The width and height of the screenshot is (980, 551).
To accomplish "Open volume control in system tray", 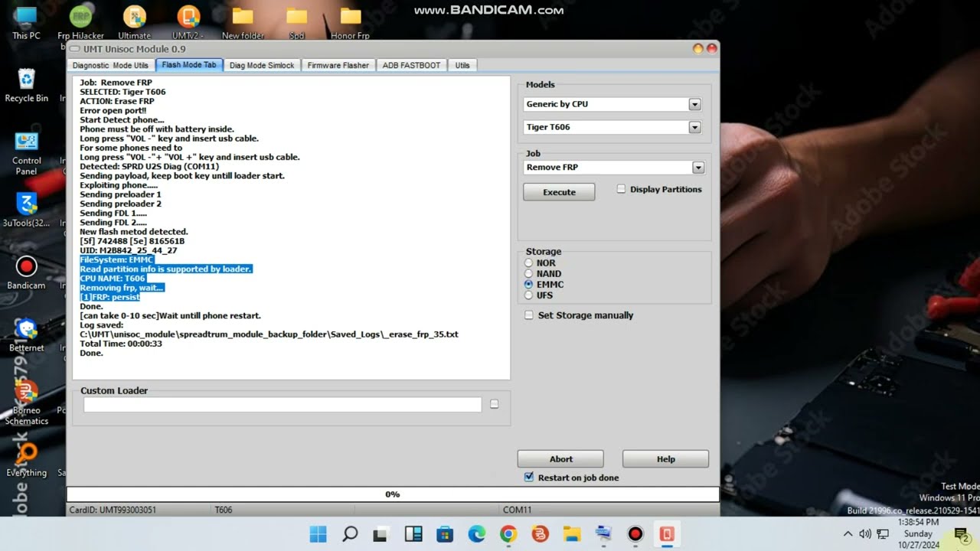I will click(x=865, y=534).
